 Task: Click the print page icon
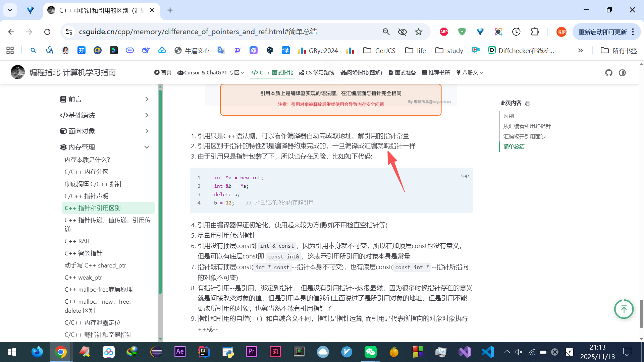pyautogui.click(x=528, y=103)
